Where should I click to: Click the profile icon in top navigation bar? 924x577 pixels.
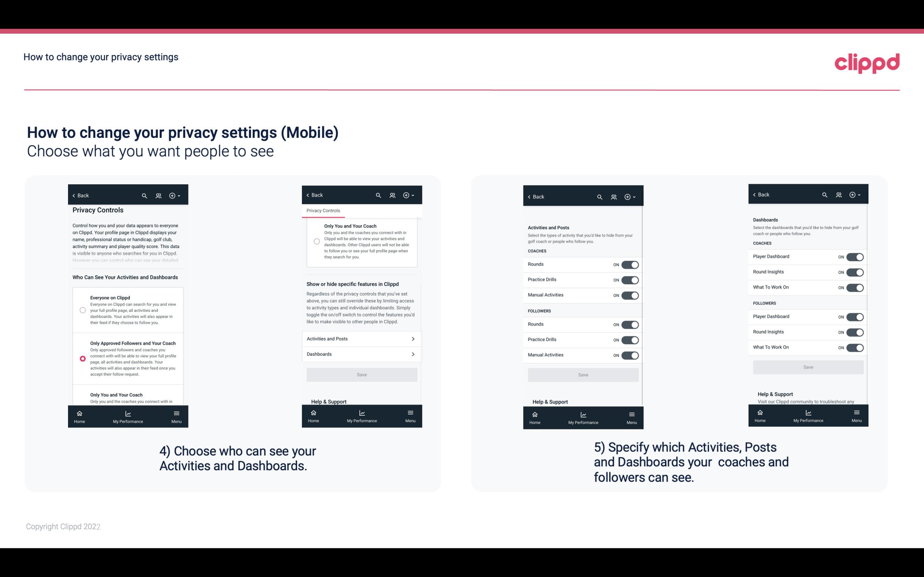pyautogui.click(x=158, y=196)
